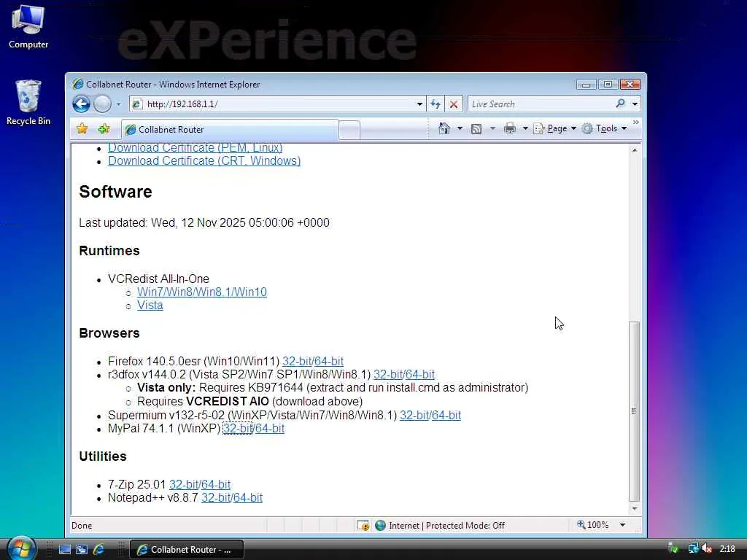
Task: Click the Home icon in toolbar
Action: (x=444, y=128)
